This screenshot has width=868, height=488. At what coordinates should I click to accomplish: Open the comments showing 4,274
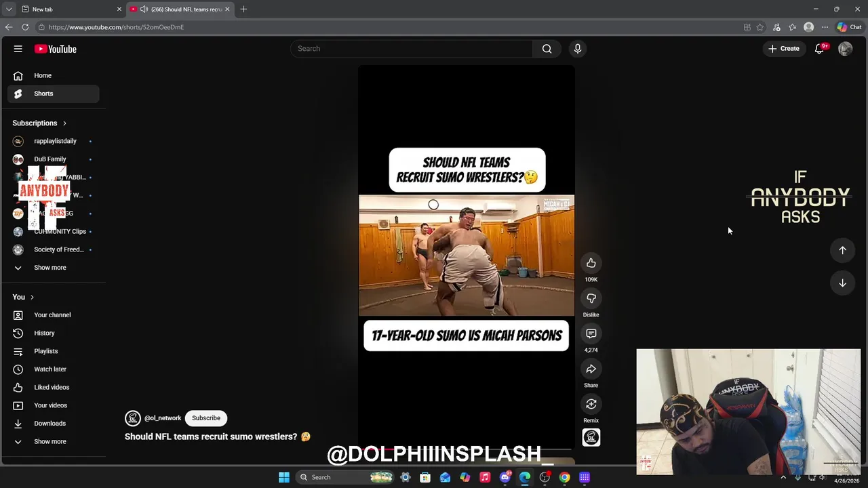591,333
